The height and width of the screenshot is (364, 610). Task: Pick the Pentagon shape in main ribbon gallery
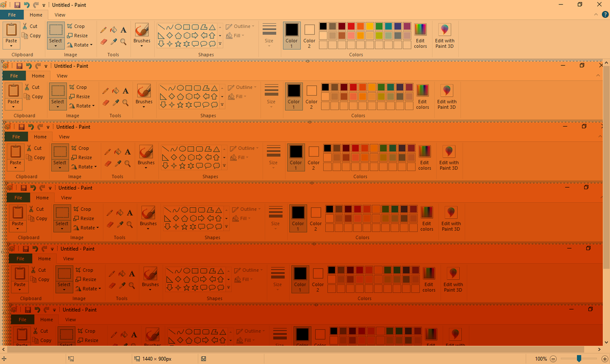pyautogui.click(x=178, y=36)
